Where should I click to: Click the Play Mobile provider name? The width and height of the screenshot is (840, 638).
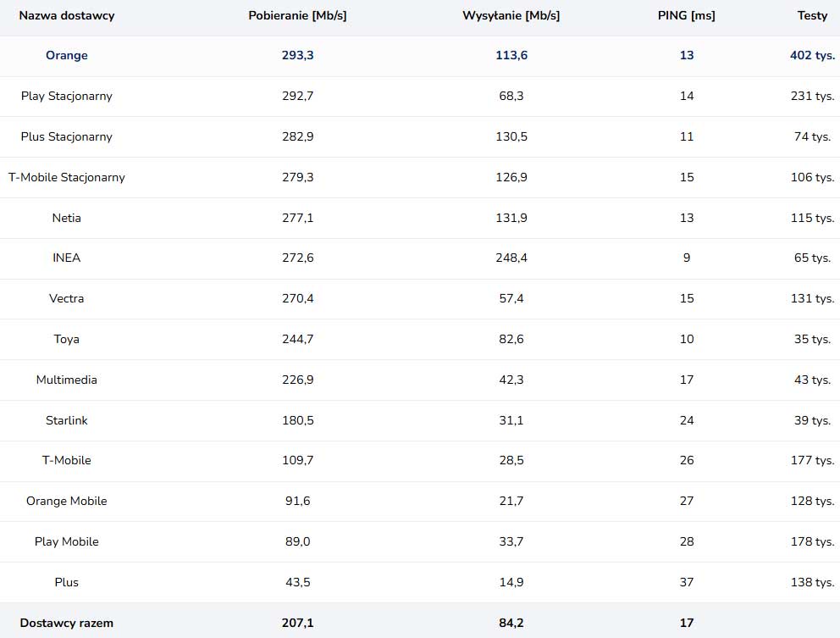click(x=67, y=541)
